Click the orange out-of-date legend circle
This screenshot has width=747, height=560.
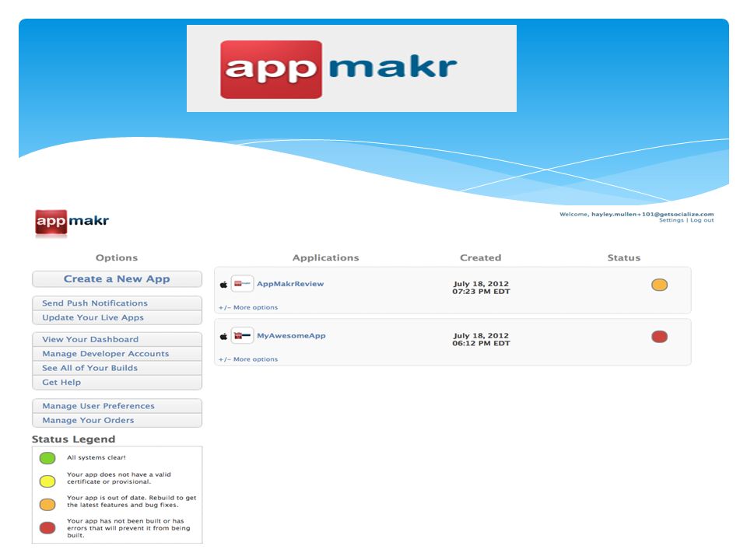[x=47, y=504]
